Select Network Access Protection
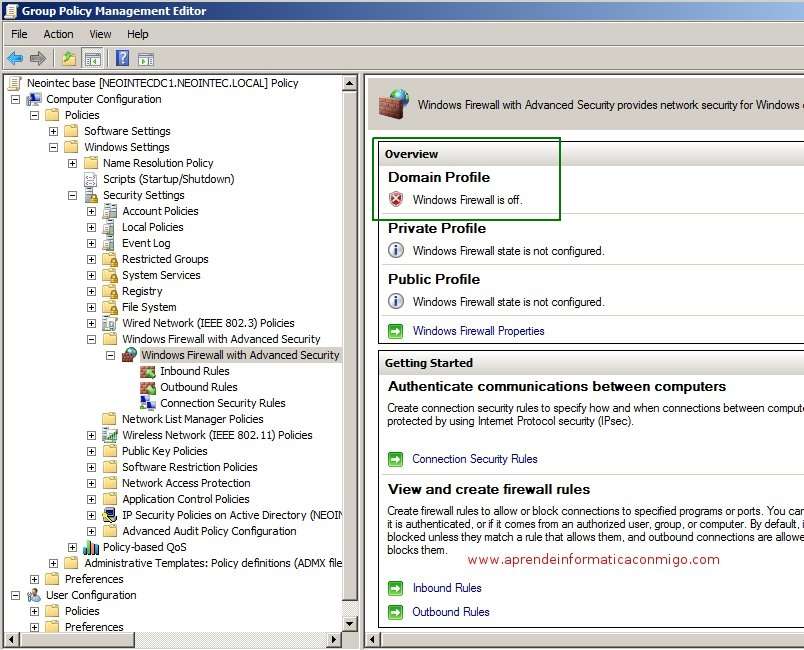 pos(186,483)
